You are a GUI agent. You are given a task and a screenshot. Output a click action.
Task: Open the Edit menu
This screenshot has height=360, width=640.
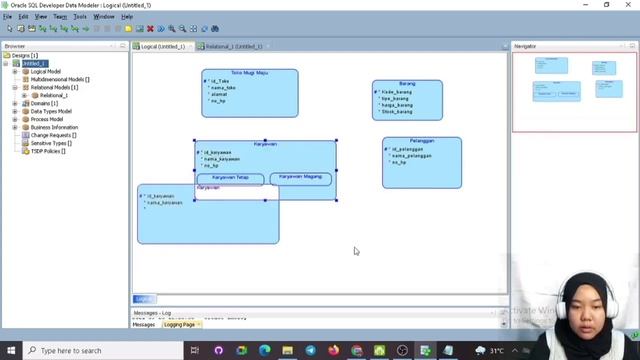[x=23, y=17]
